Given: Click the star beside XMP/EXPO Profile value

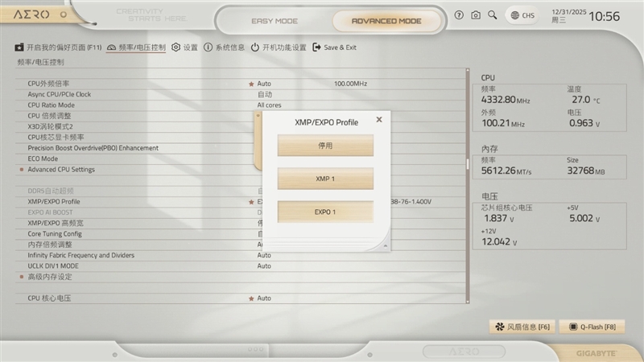Looking at the screenshot, I should (251, 202).
